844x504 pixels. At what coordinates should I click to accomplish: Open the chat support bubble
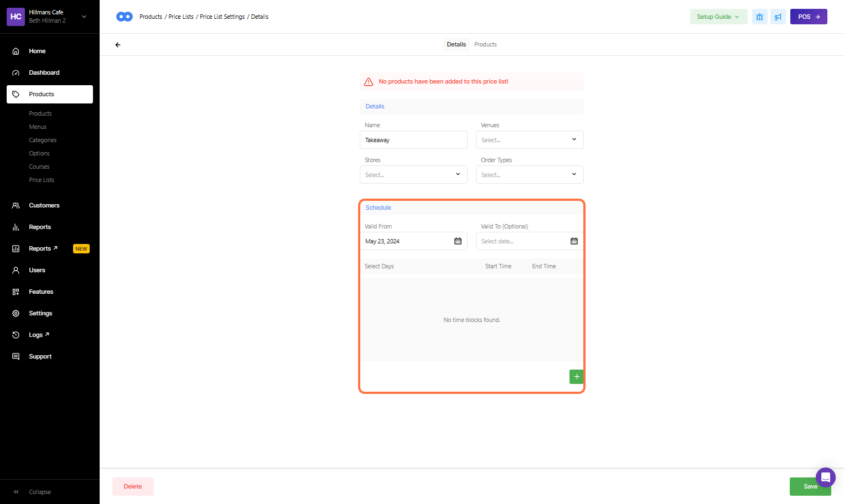pyautogui.click(x=825, y=477)
